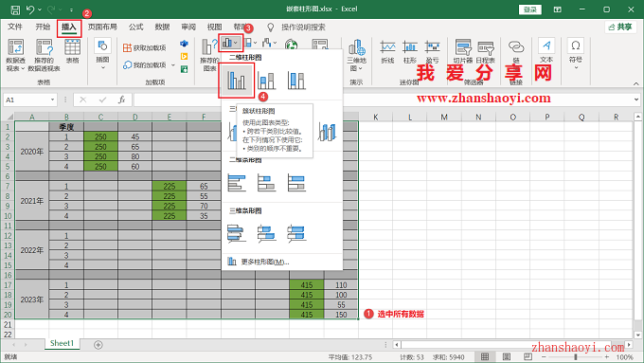Click the Undo arrow icon
The width and height of the screenshot is (644, 363).
point(30,9)
